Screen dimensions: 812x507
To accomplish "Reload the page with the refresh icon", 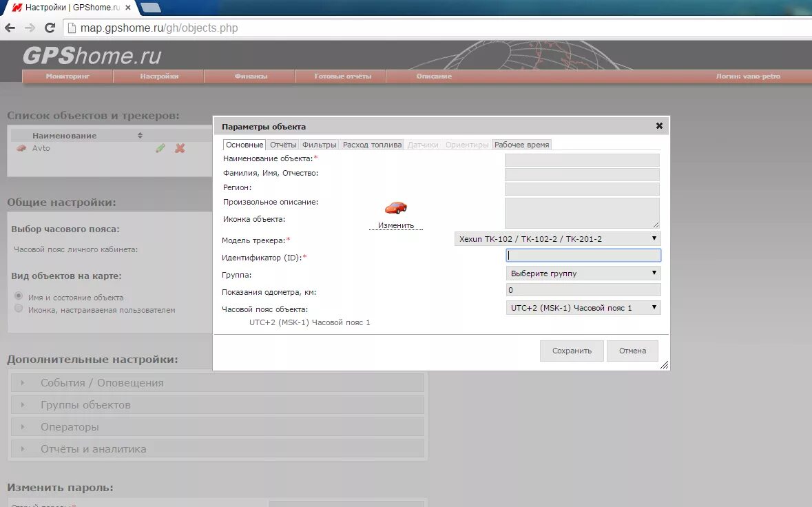I will pos(50,28).
